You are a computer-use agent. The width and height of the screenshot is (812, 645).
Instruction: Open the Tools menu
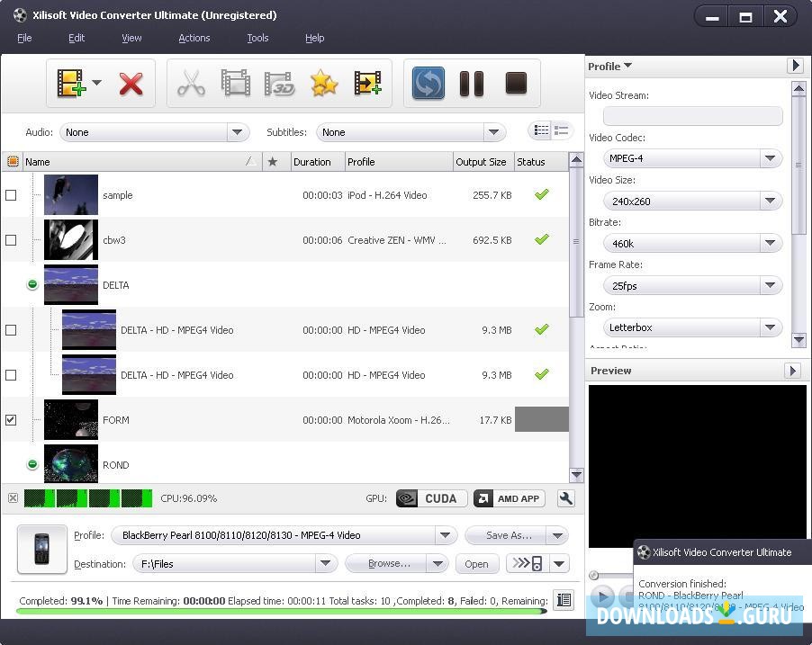tap(257, 38)
